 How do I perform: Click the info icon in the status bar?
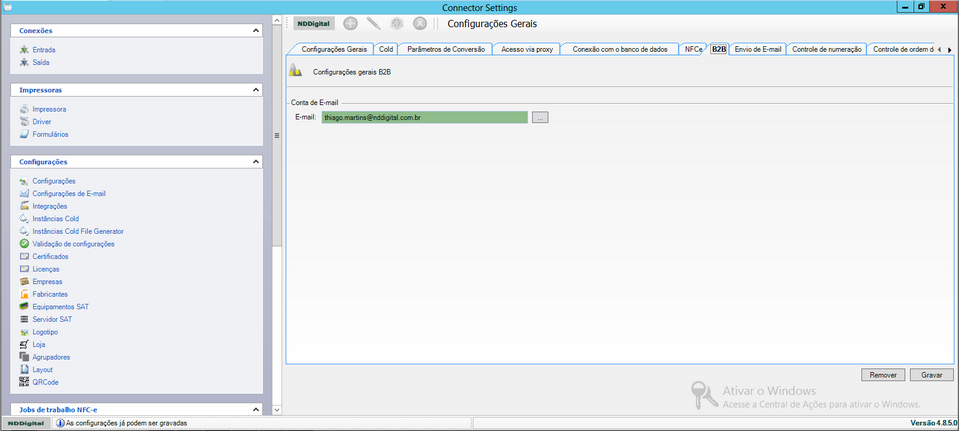pos(60,423)
